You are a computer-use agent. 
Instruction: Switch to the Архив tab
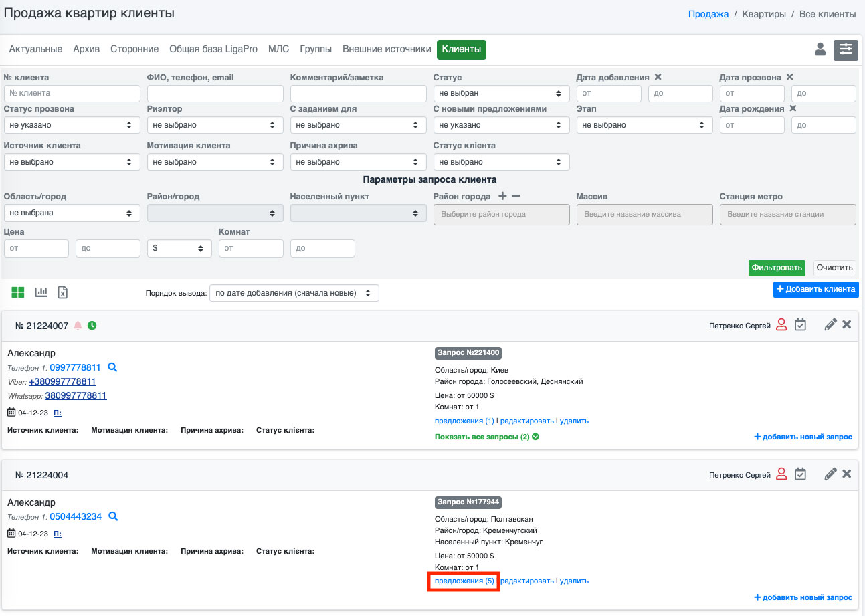click(x=86, y=49)
